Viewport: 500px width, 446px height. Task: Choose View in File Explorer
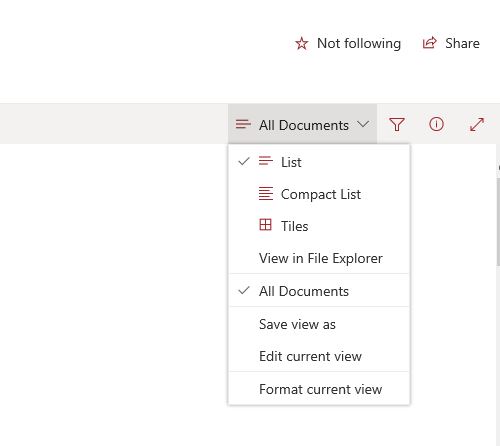(x=319, y=258)
